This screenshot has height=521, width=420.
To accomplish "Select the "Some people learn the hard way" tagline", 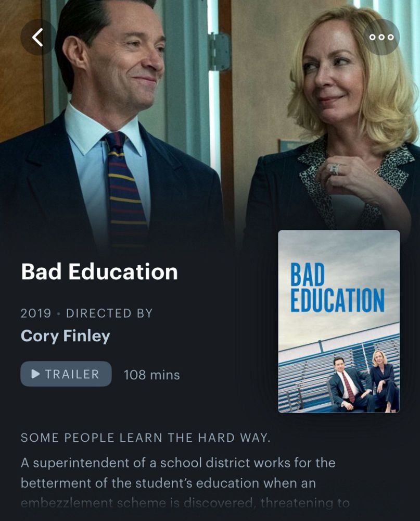I will point(145,438).
